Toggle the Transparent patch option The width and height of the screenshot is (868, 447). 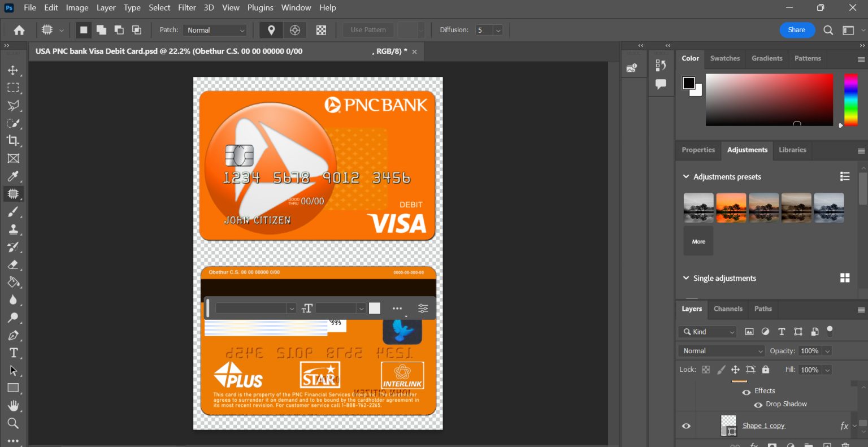321,30
